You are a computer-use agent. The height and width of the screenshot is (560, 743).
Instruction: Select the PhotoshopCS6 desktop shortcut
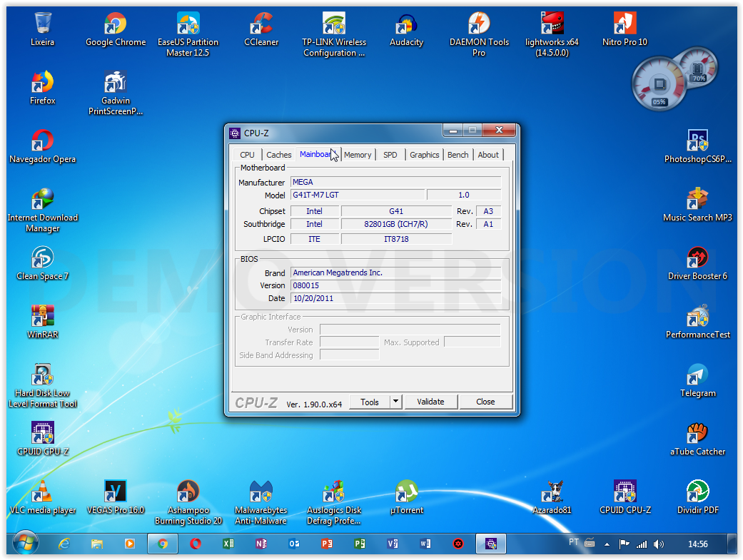pos(697,147)
